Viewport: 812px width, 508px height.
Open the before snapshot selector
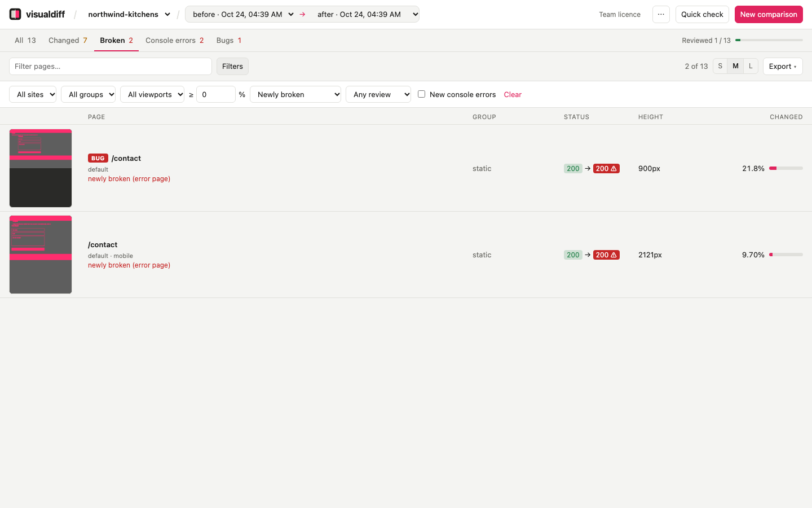click(244, 14)
